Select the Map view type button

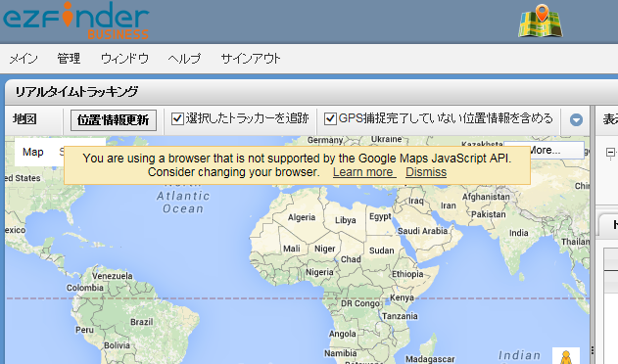coord(33,152)
